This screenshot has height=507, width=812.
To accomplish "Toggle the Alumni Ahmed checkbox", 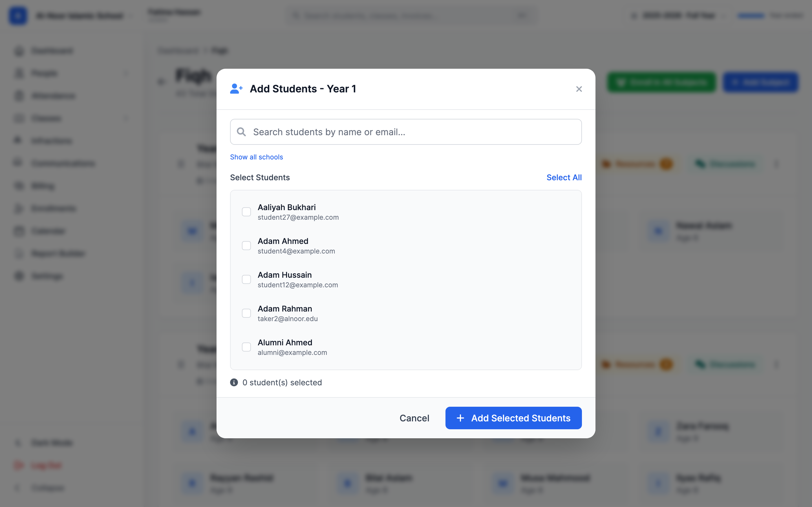I will [246, 347].
